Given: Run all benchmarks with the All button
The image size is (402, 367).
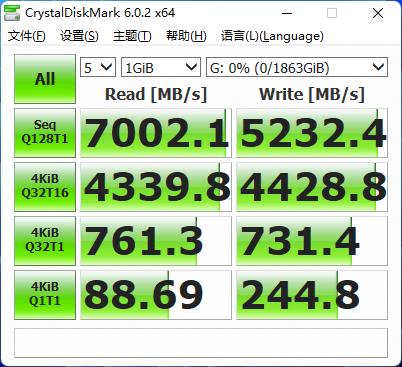Looking at the screenshot, I should pyautogui.click(x=45, y=79).
